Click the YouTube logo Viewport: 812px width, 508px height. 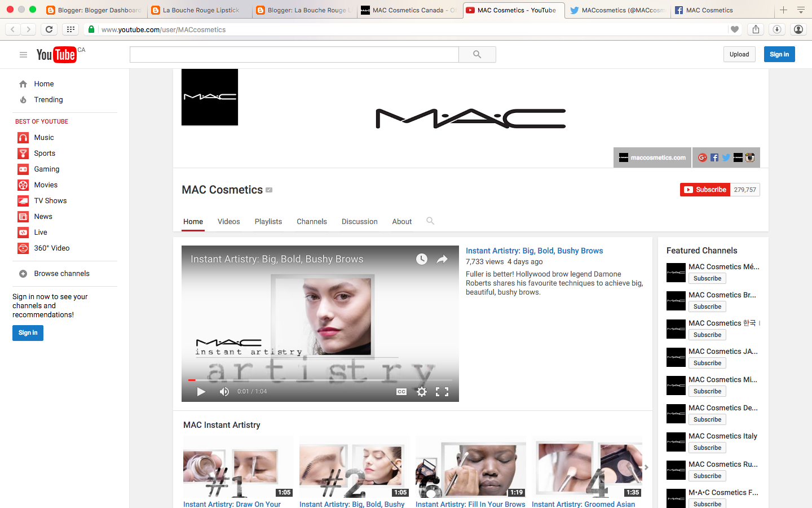point(56,55)
